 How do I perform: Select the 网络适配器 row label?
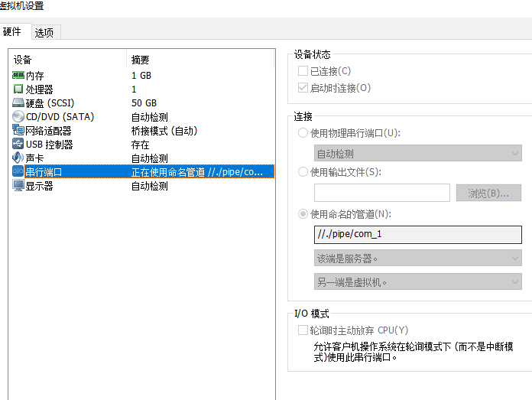[x=48, y=131]
